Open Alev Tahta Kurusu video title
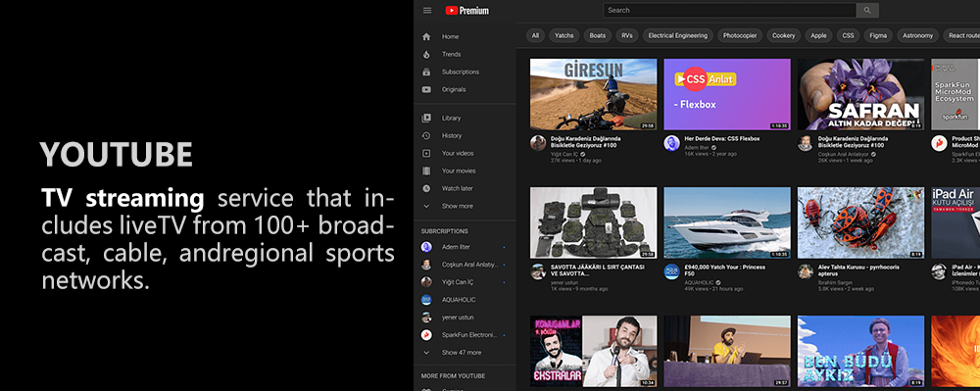 coord(858,270)
